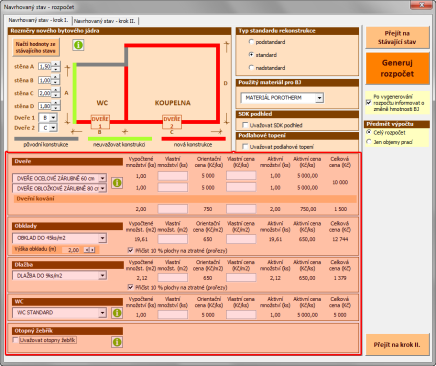Switch to Navrhovaný stav - krok II. tab
436x366 pixels.
[x=105, y=21]
